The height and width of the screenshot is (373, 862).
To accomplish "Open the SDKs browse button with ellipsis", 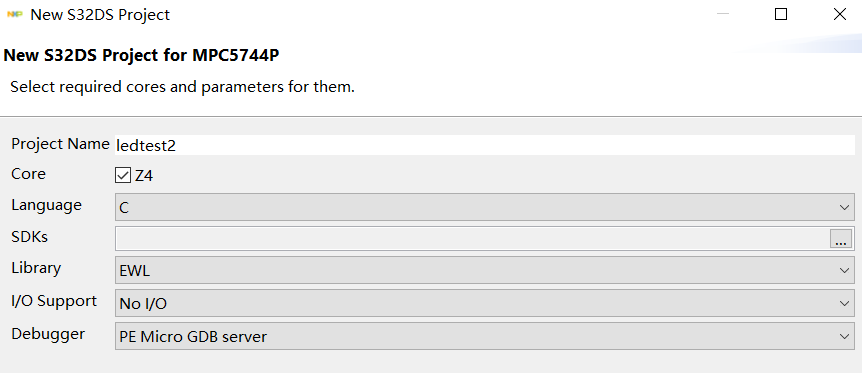I will (841, 239).
